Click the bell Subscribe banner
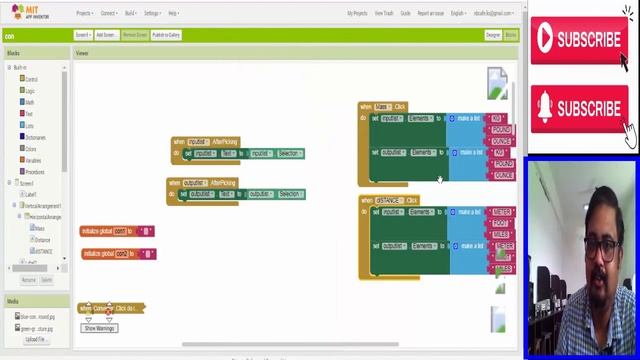 (x=579, y=109)
